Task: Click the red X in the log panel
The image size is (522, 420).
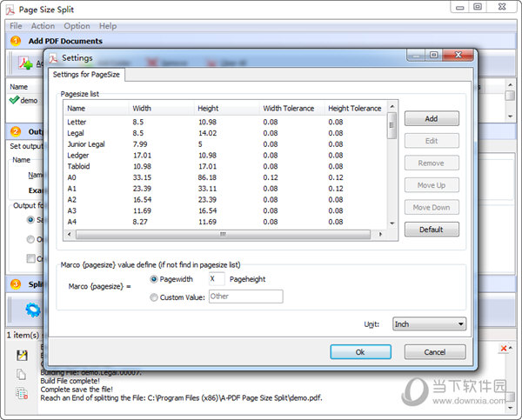Action: pos(504,348)
